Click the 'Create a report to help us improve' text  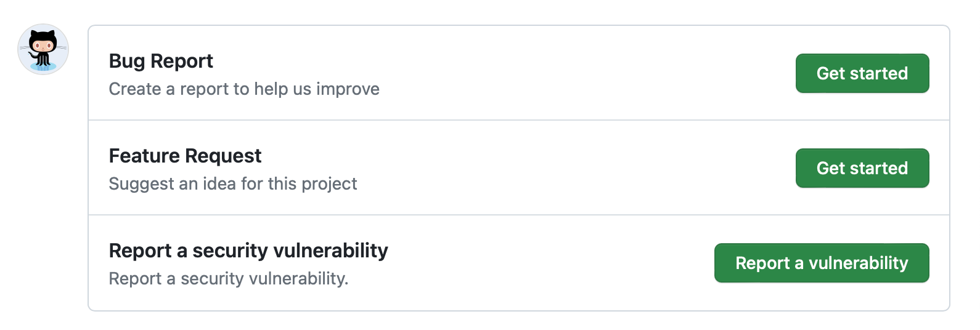pos(243,89)
